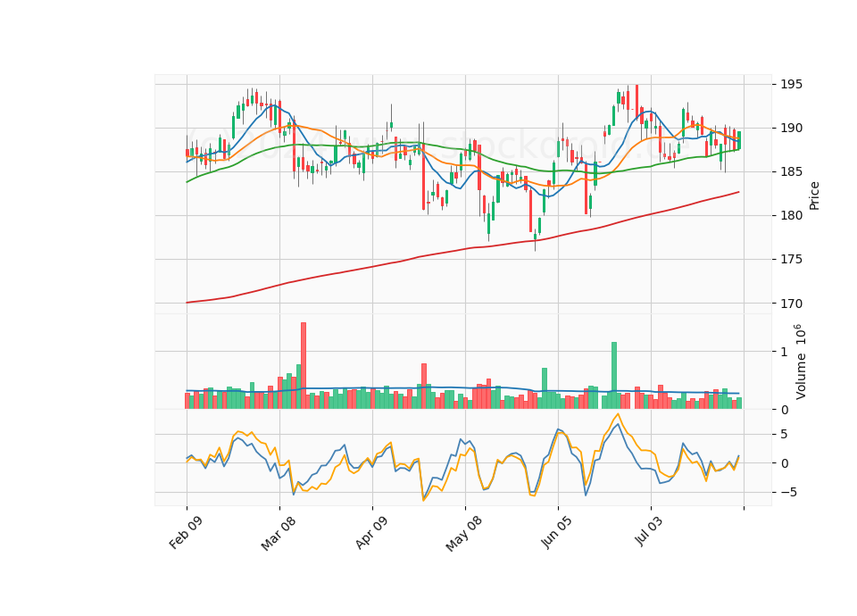Click the tallest green volume bar in June
This screenshot has height=616, width=857.
[614, 376]
